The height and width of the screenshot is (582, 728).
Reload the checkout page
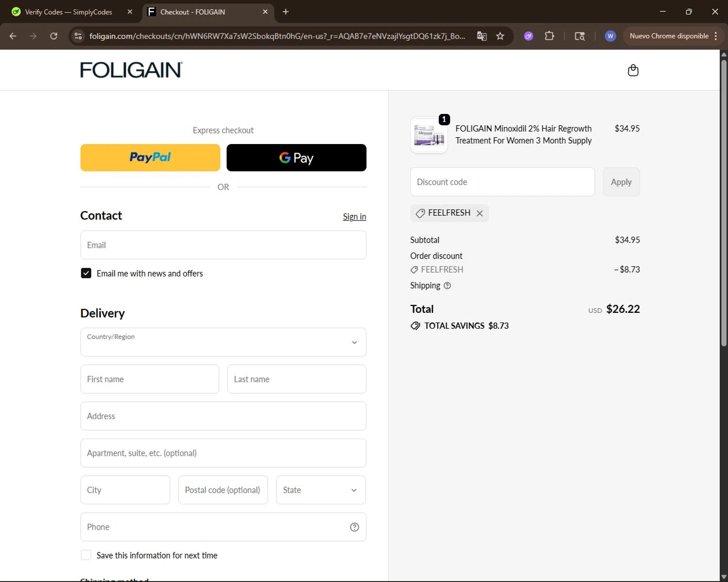(x=53, y=36)
